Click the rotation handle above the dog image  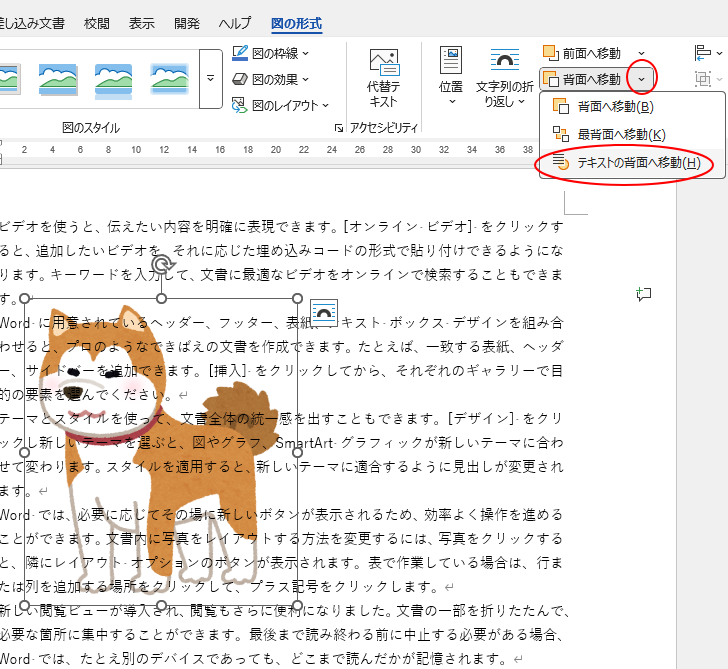point(160,266)
